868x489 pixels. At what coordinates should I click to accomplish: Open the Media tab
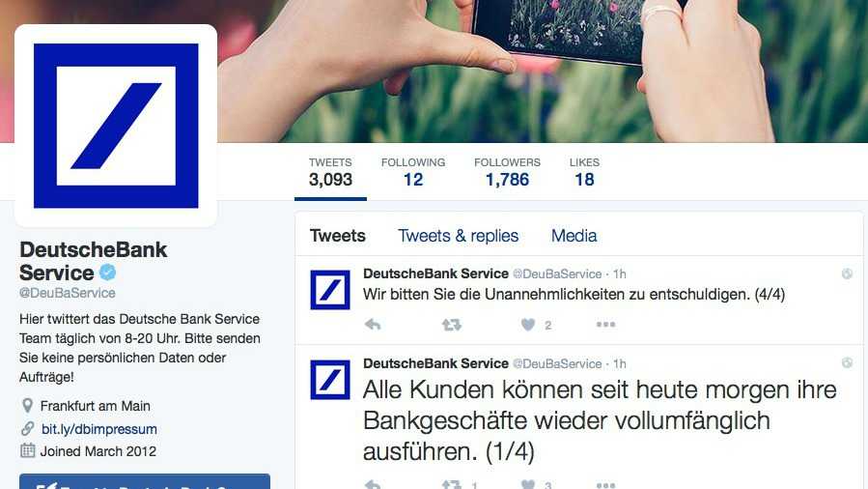pos(574,236)
